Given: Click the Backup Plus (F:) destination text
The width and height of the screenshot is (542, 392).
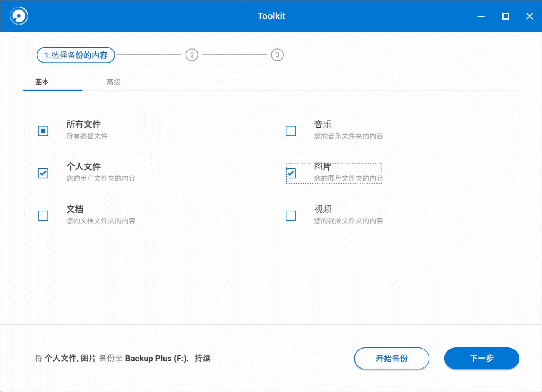Looking at the screenshot, I should (x=155, y=358).
